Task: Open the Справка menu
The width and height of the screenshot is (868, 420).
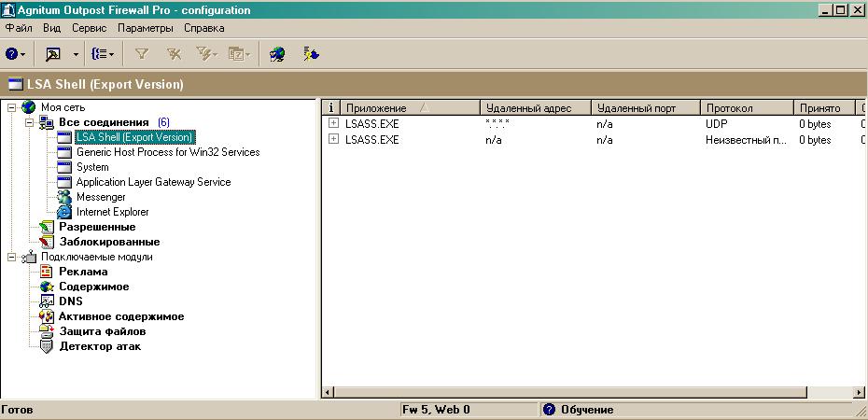Action: click(203, 28)
